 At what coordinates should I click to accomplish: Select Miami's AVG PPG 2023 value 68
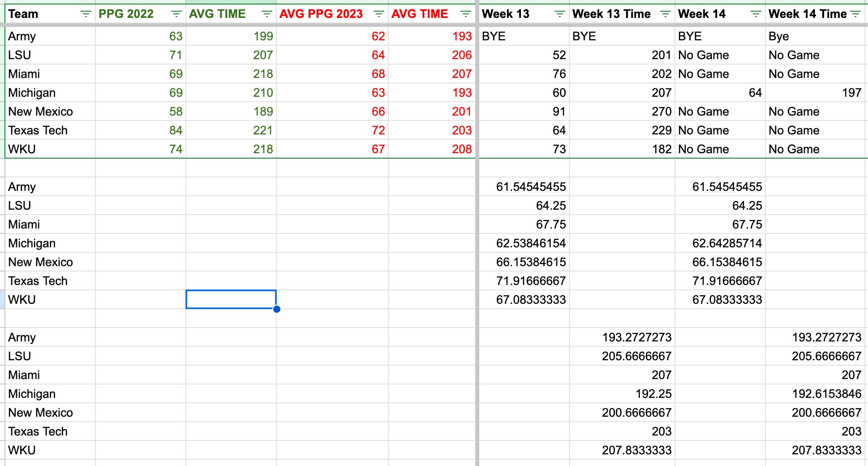[x=332, y=74]
